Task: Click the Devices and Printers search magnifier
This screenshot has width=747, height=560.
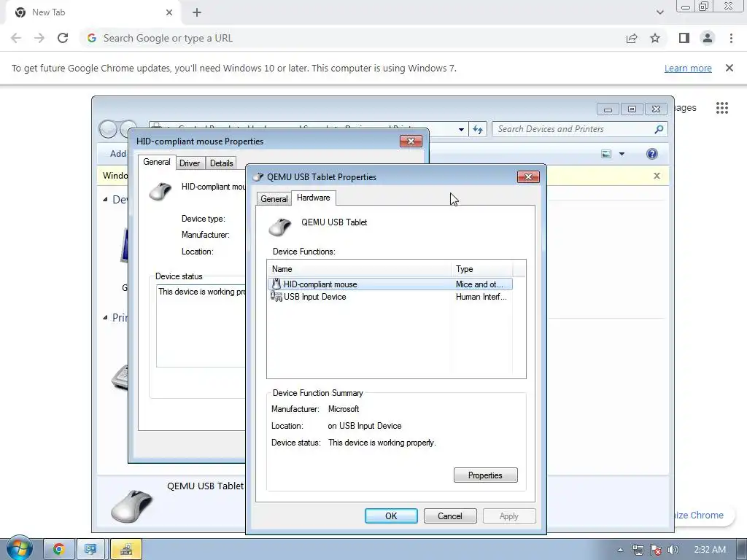Action: pos(659,129)
